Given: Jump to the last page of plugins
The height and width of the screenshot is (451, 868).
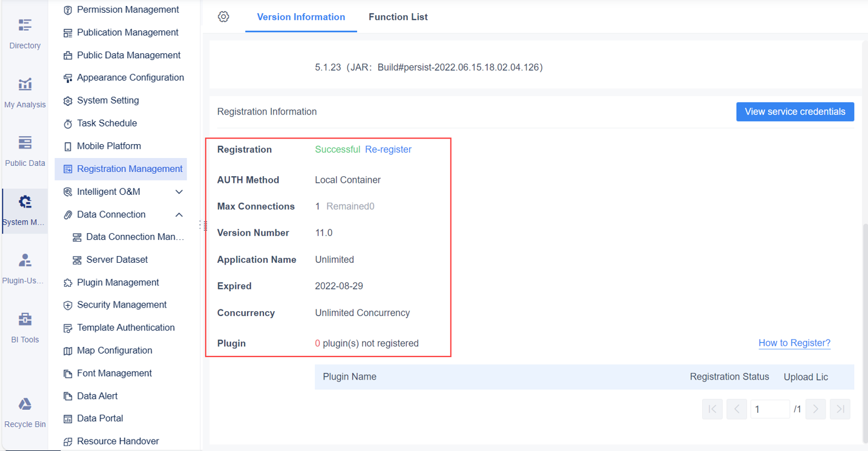Looking at the screenshot, I should [x=840, y=409].
